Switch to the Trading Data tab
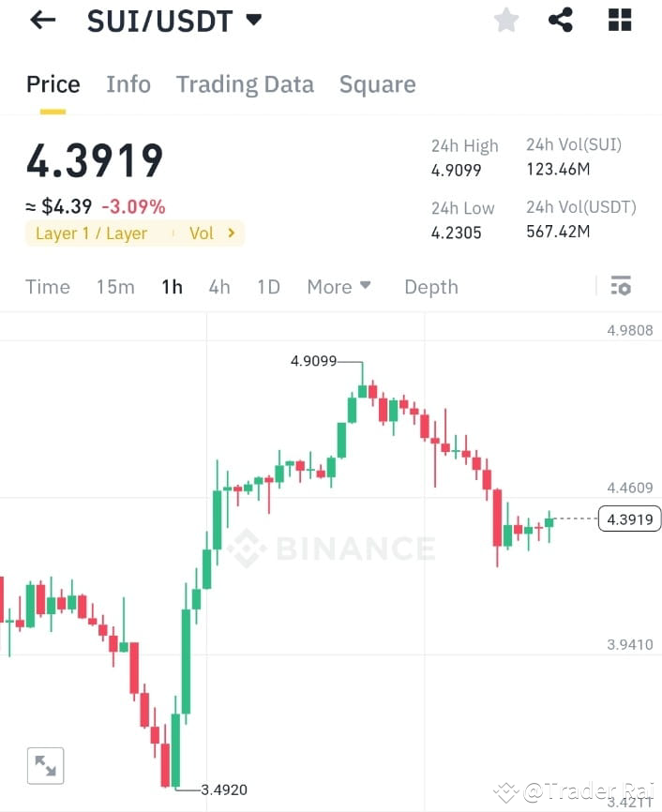 (245, 84)
